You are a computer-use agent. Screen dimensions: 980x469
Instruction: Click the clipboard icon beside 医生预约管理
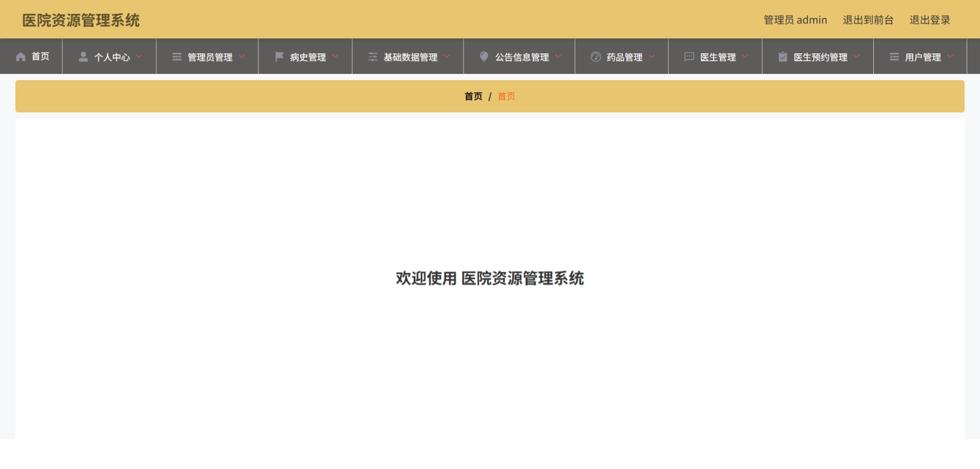point(783,57)
